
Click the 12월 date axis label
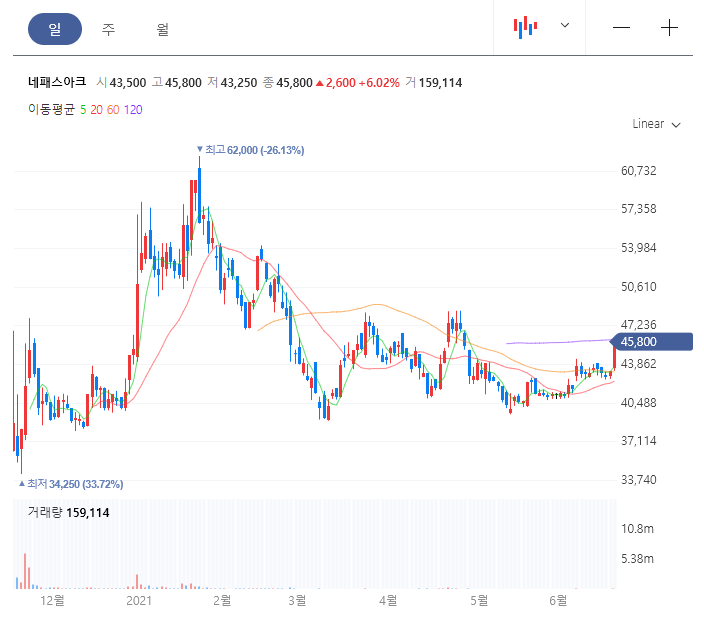52,601
